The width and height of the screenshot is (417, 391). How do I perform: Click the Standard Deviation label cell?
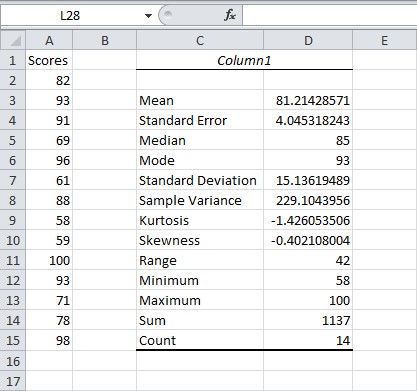tap(200, 180)
